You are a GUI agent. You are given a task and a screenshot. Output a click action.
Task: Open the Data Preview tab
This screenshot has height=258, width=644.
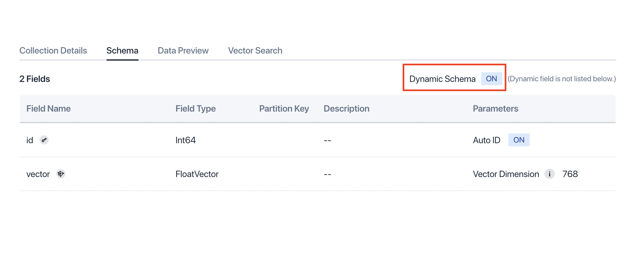(x=183, y=50)
